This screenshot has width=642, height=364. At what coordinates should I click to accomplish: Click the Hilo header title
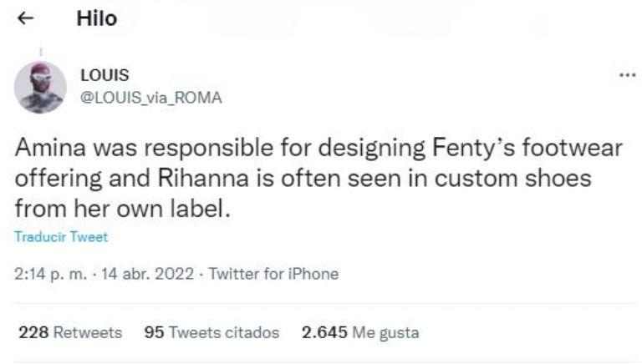click(x=97, y=19)
